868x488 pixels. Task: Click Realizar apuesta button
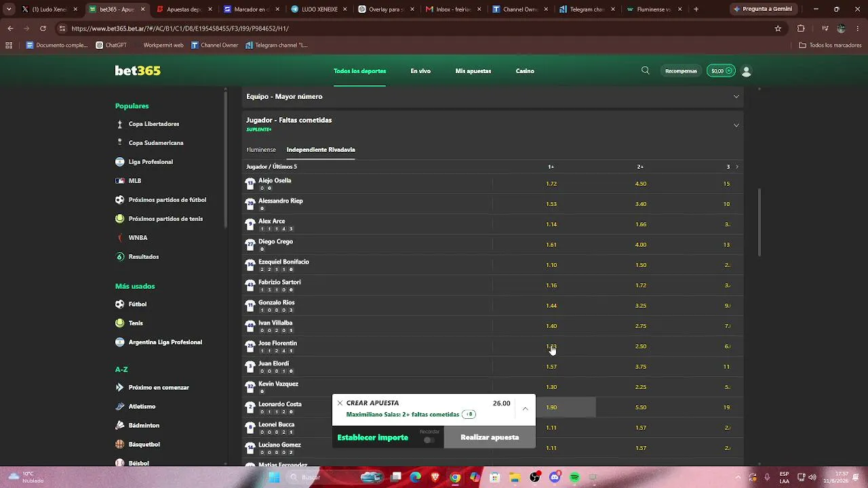click(x=490, y=438)
